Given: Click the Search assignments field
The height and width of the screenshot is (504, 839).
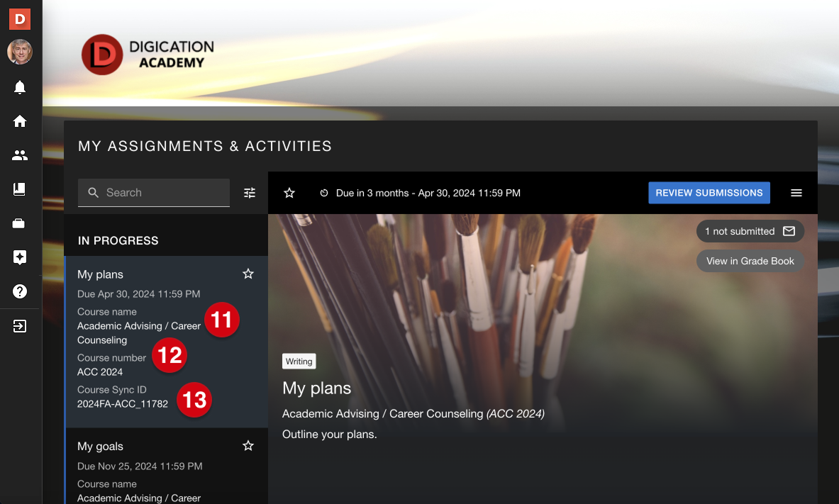Looking at the screenshot, I should coord(154,193).
